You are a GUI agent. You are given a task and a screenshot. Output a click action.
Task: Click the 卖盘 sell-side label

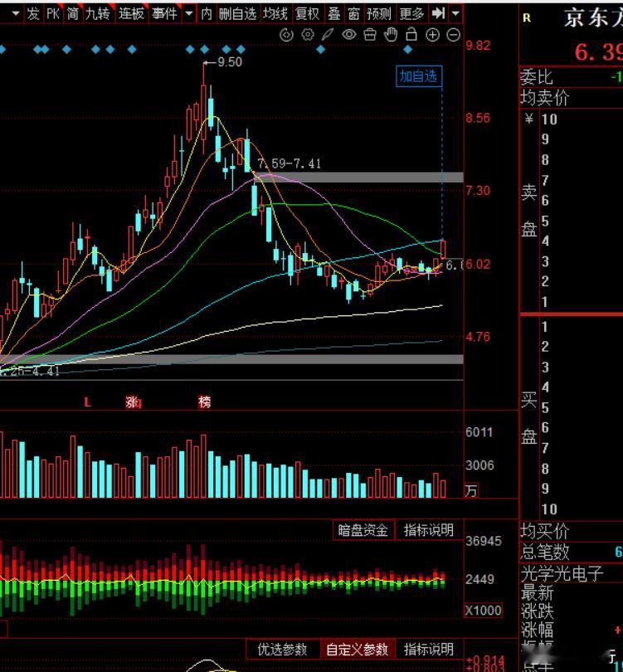[529, 211]
